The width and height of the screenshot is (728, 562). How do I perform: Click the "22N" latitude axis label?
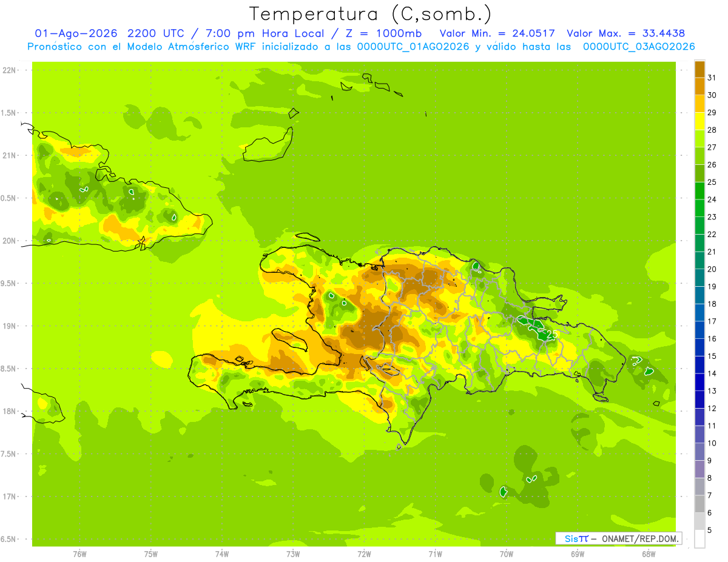pyautogui.click(x=9, y=70)
